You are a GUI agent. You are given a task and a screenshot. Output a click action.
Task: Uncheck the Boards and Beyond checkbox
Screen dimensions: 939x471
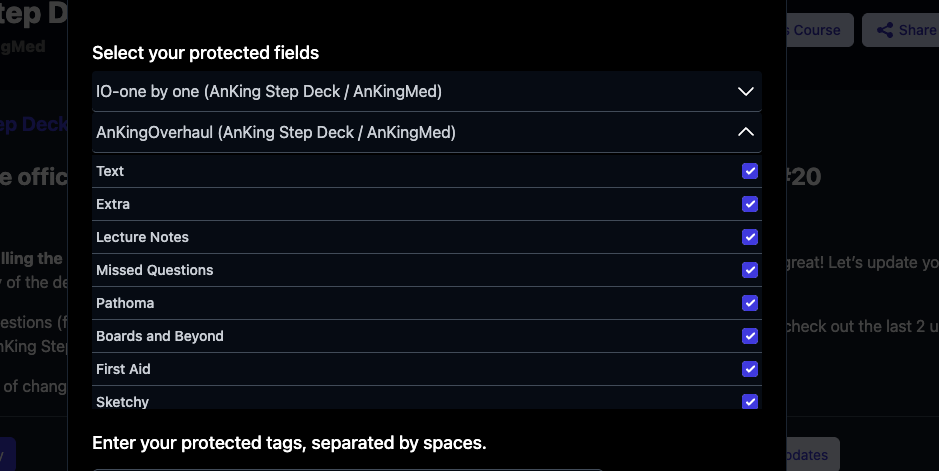pos(750,336)
